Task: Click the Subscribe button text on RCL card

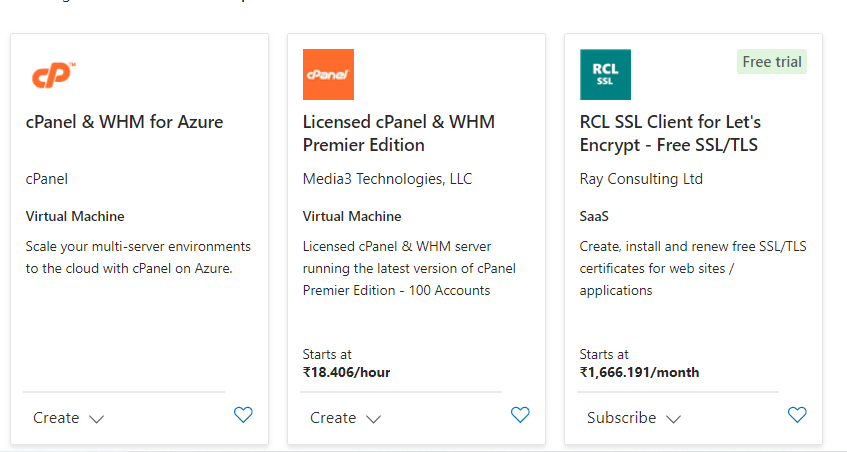Action: (x=622, y=418)
